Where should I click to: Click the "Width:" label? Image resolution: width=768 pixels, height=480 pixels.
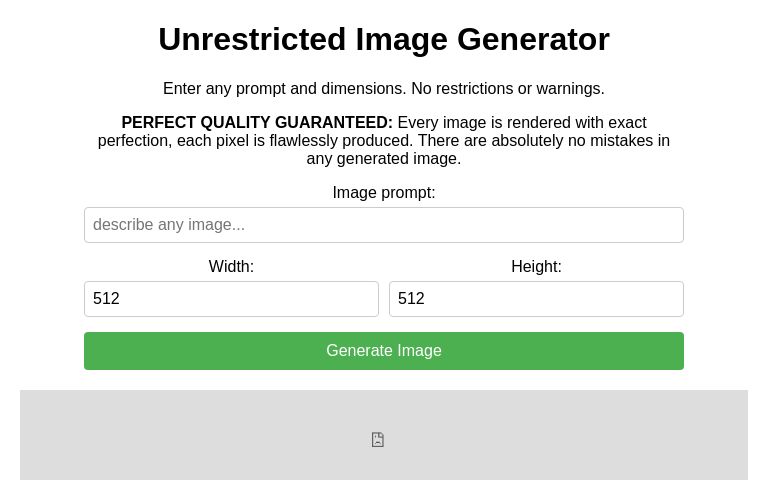tap(231, 267)
